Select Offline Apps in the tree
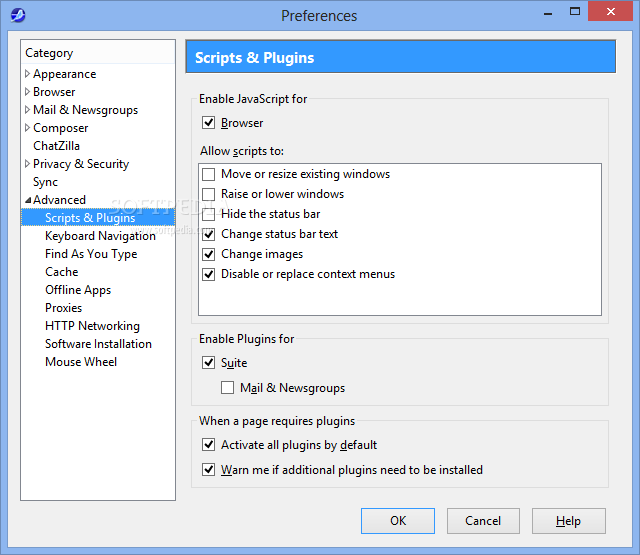Image resolution: width=640 pixels, height=555 pixels. (78, 290)
